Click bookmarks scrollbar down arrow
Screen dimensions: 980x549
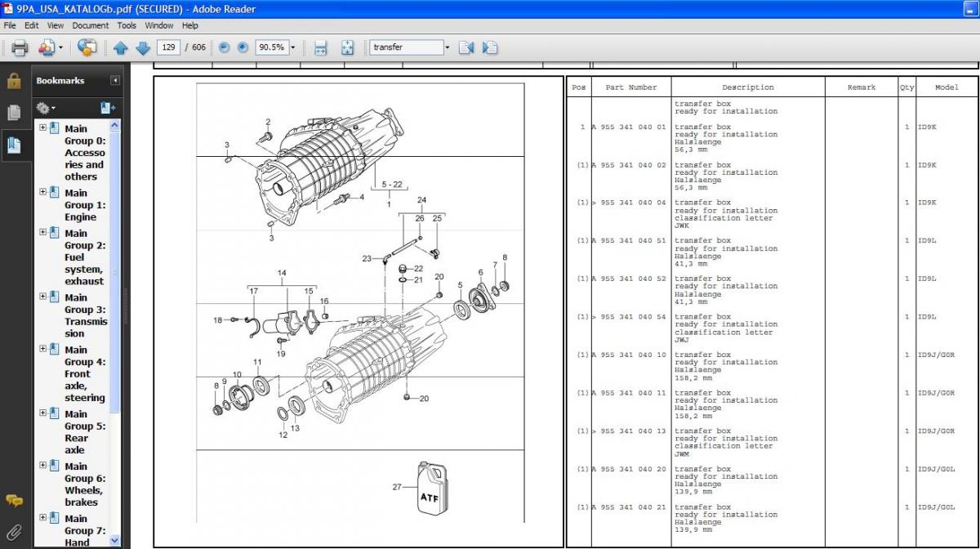point(114,540)
